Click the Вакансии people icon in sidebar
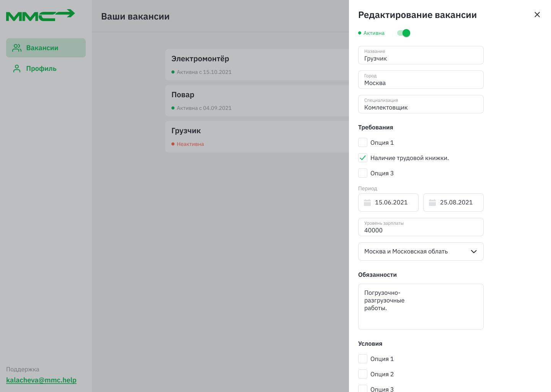The width and height of the screenshot is (551, 392). pyautogui.click(x=17, y=48)
